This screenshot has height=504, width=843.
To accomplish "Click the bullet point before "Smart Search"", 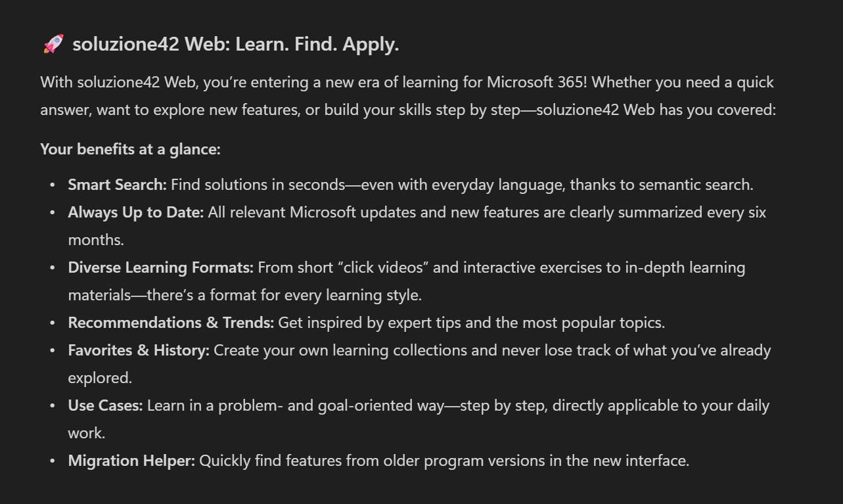I will click(53, 185).
